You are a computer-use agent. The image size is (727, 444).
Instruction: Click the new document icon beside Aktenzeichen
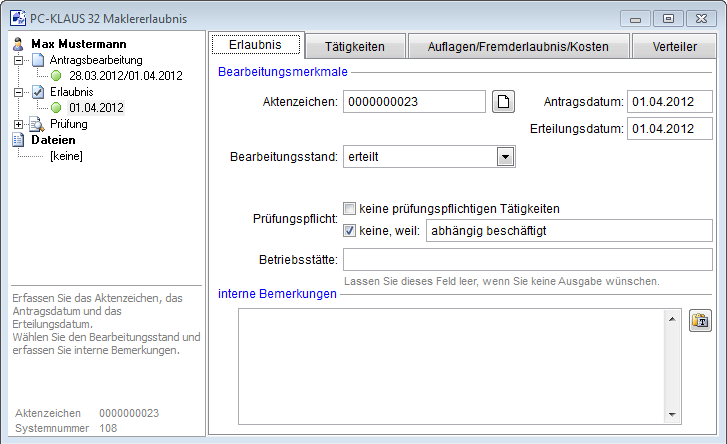tap(505, 101)
